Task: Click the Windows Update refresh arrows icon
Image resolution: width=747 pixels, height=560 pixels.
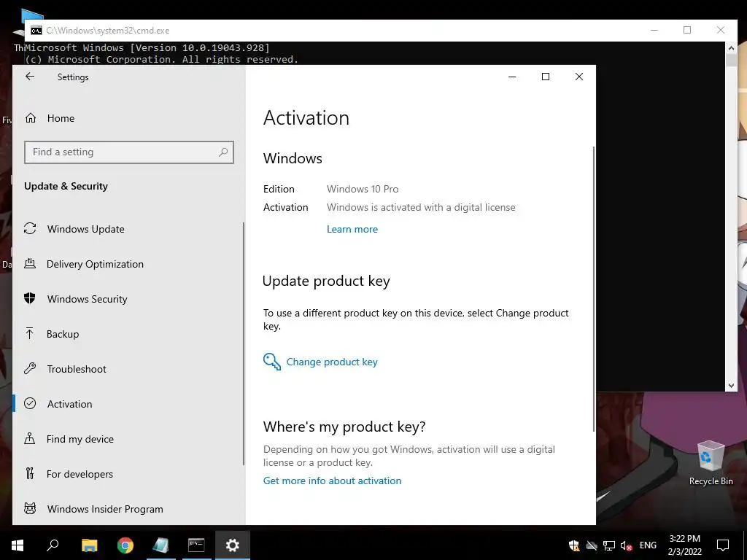Action: pyautogui.click(x=30, y=228)
